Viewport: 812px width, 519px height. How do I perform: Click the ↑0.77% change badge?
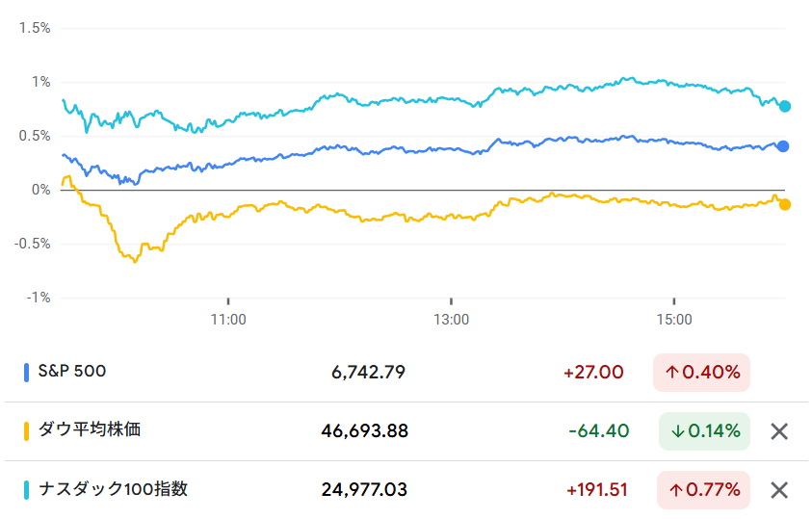(x=703, y=490)
